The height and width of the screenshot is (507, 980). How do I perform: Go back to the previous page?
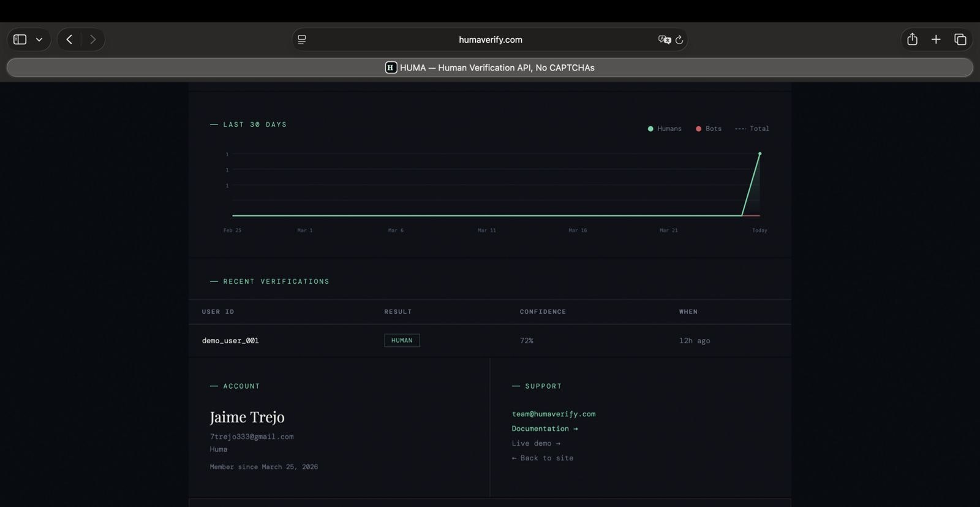coord(69,39)
